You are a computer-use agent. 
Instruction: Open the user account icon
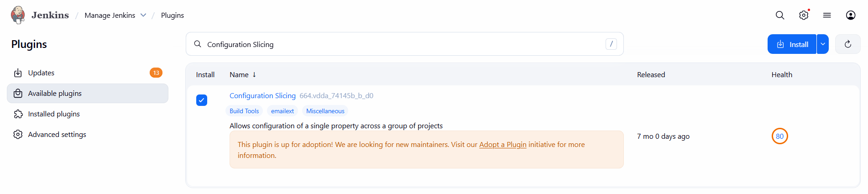click(x=851, y=15)
